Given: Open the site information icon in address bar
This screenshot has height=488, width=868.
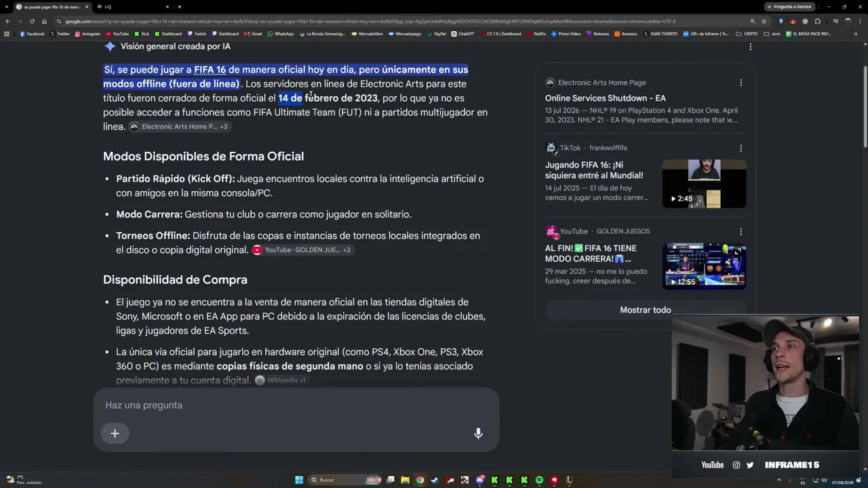Looking at the screenshot, I should tap(59, 21).
